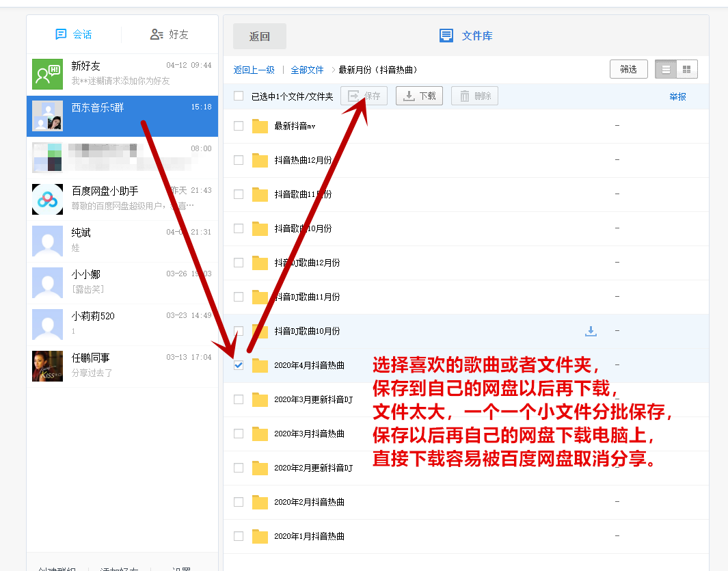Image resolution: width=728 pixels, height=571 pixels.
Task: Open the 筛选 filter button
Action: [629, 69]
